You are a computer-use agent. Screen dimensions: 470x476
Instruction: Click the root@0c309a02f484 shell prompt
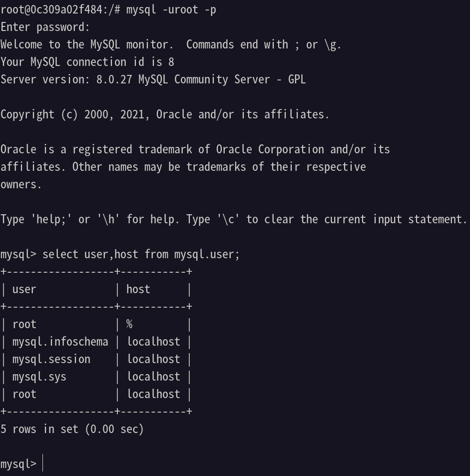60,9
